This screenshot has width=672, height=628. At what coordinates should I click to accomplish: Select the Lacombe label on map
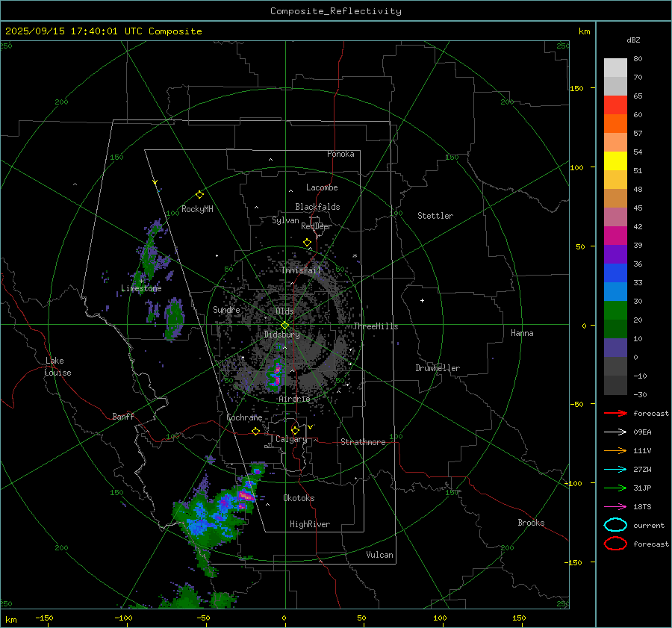(322, 187)
